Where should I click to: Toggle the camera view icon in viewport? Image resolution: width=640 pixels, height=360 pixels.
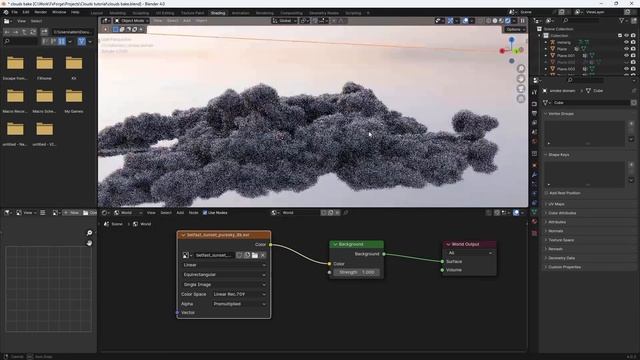tap(521, 89)
